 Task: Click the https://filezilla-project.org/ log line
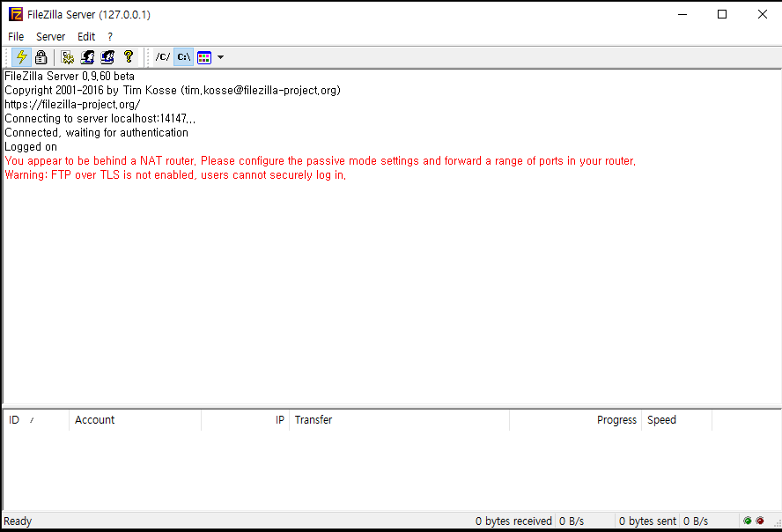point(72,104)
